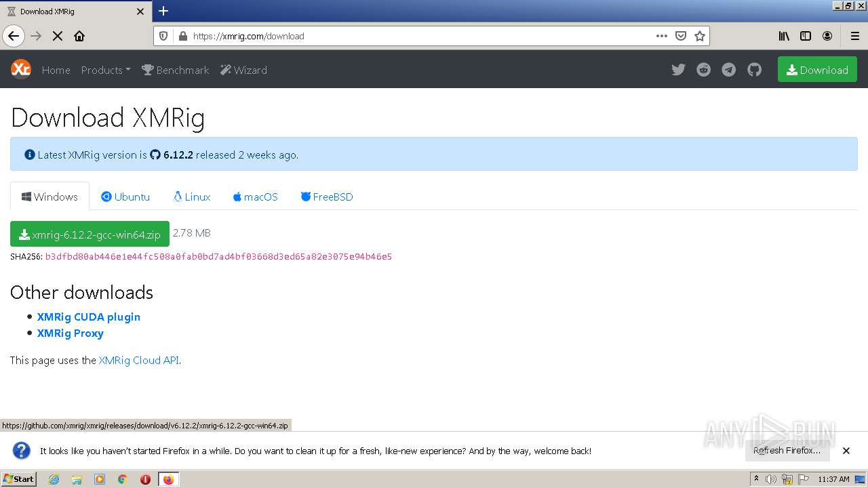The image size is (868, 488).
Task: Expand the Products dropdown menu
Action: [x=106, y=70]
